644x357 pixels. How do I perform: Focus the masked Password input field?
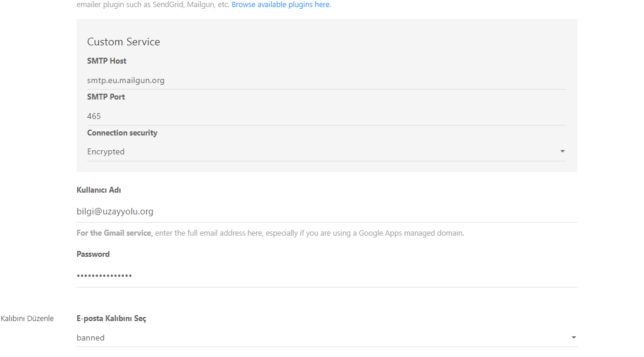pos(326,276)
